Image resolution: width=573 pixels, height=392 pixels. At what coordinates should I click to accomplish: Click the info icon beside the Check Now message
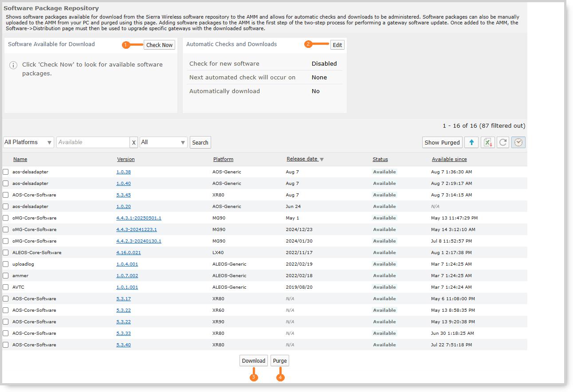tap(13, 65)
